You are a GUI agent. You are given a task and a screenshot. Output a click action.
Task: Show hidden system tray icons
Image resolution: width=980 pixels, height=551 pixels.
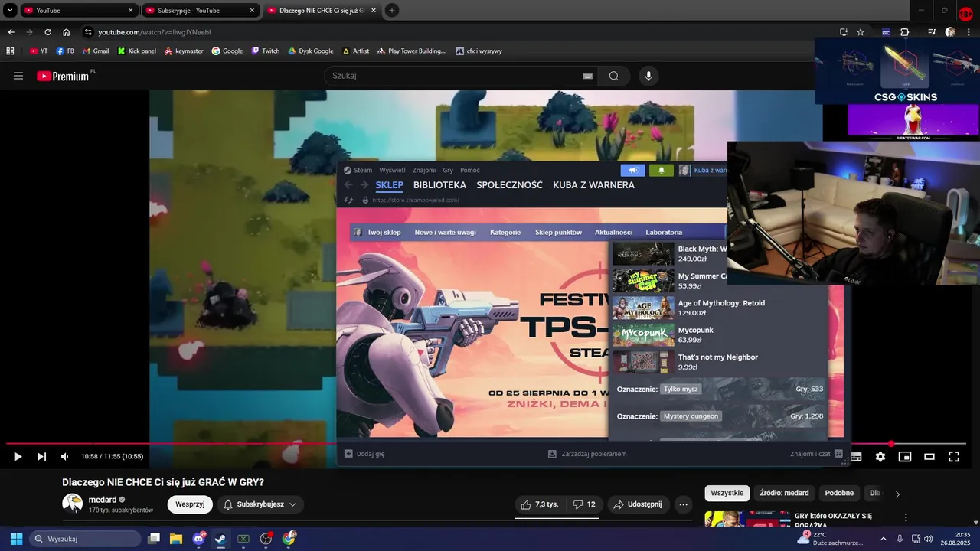coord(884,539)
